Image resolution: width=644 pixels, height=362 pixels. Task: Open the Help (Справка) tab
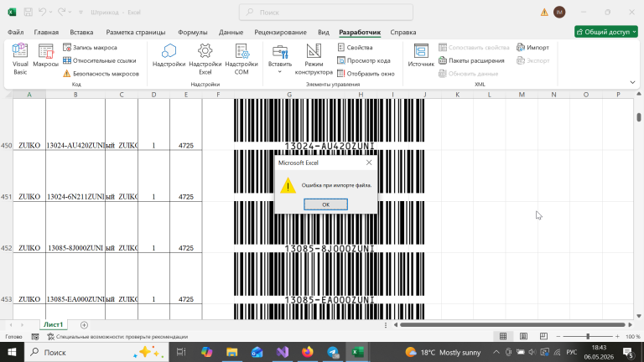point(402,32)
